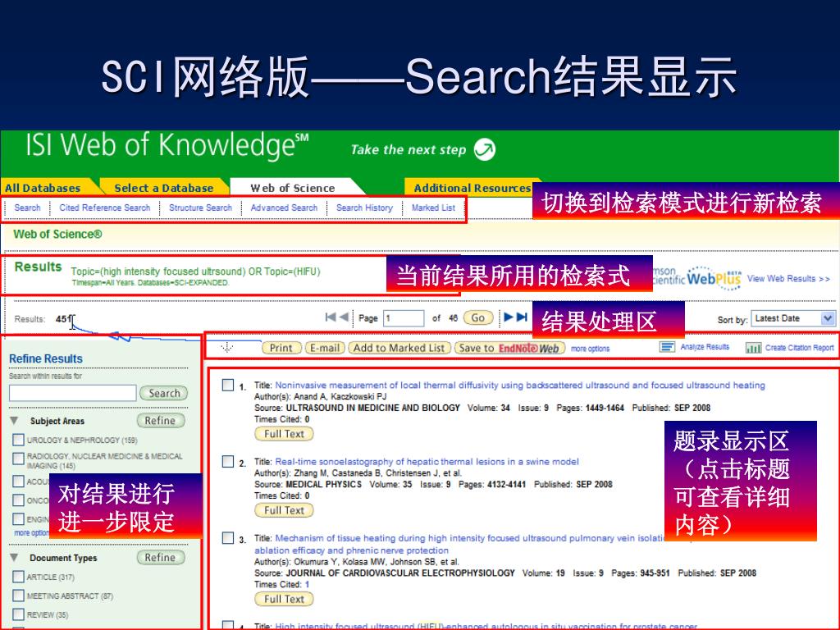Collapse the Document Types section triangle

pyautogui.click(x=15, y=558)
